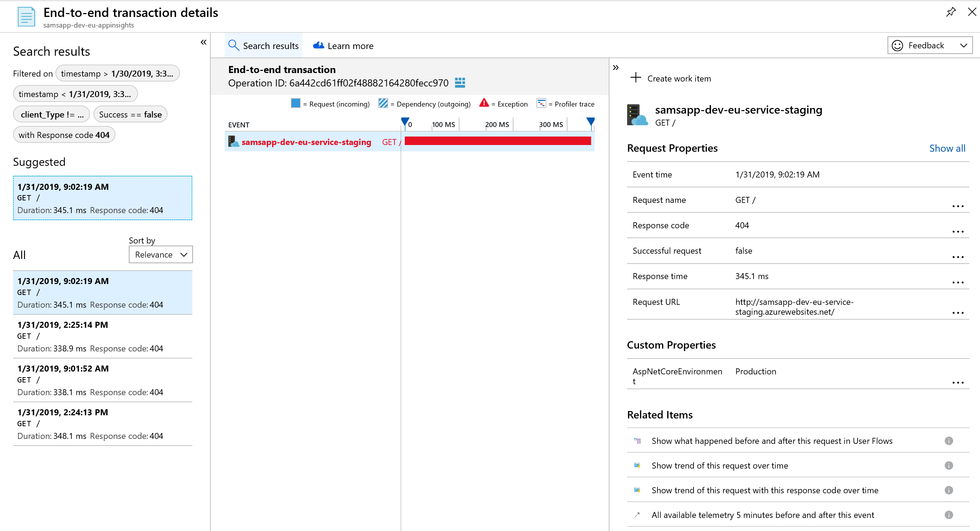
Task: Collapse the right details panel
Action: point(615,68)
